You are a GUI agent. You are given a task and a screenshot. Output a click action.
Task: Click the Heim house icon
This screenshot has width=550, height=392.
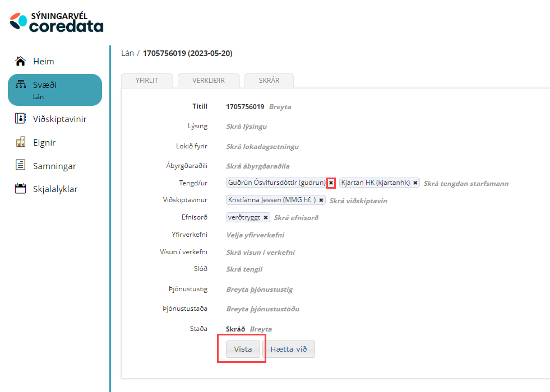pos(21,61)
